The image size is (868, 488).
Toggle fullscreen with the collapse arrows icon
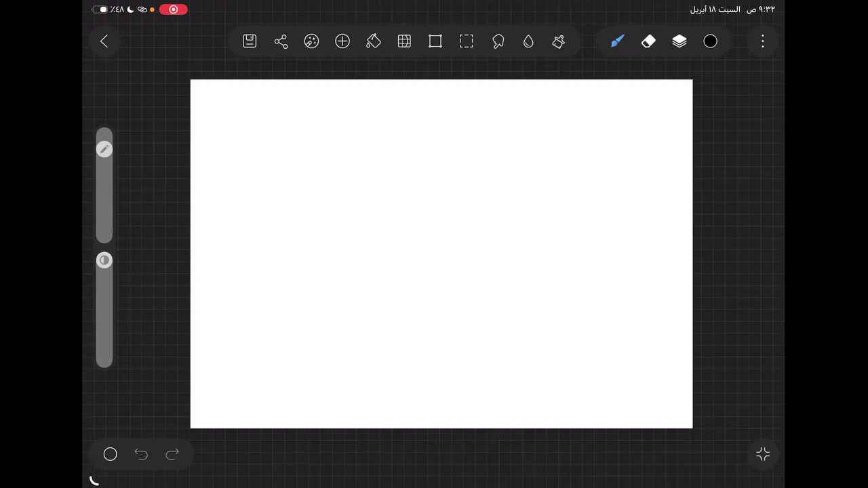(763, 454)
